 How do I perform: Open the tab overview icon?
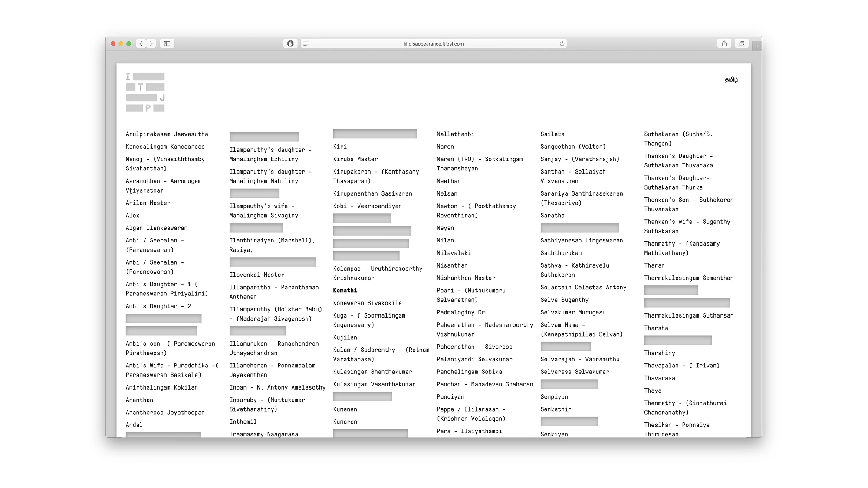point(742,43)
